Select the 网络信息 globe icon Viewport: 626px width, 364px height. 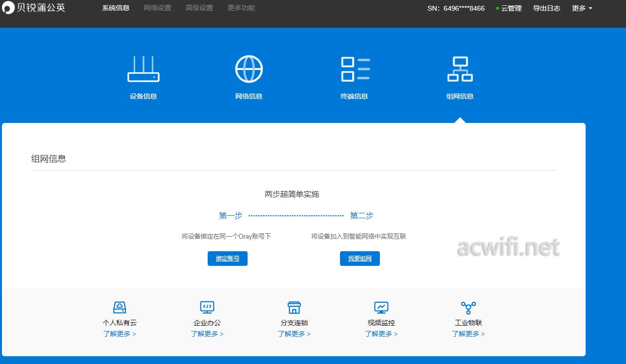(249, 68)
